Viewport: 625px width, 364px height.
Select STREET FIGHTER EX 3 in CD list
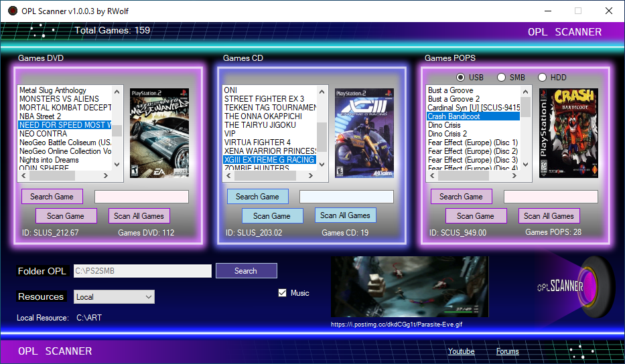(270, 99)
